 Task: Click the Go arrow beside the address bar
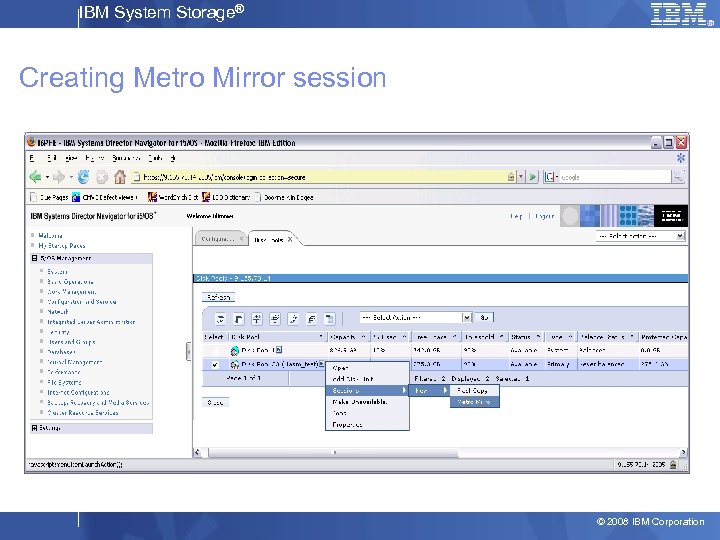[x=532, y=177]
